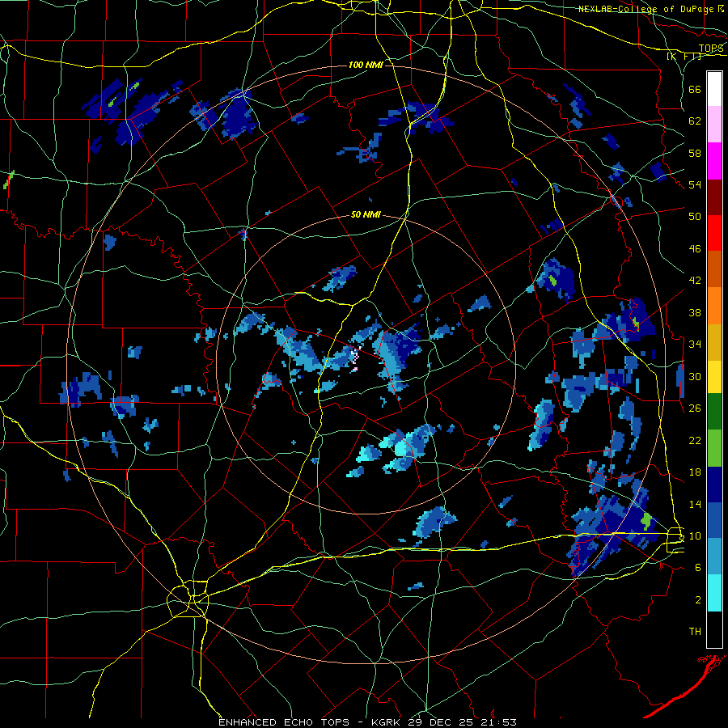Click the navy legend band near 14
The width and height of the screenshot is (728, 728).
714,485
